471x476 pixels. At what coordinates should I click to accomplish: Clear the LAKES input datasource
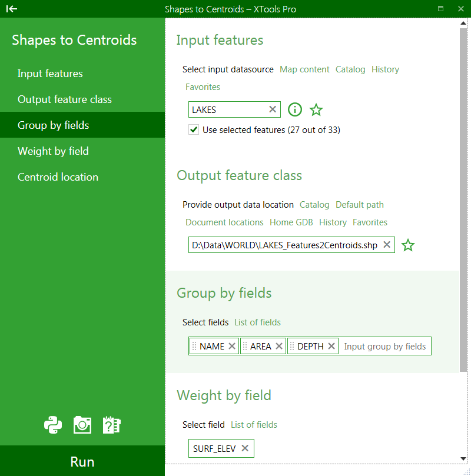click(273, 109)
